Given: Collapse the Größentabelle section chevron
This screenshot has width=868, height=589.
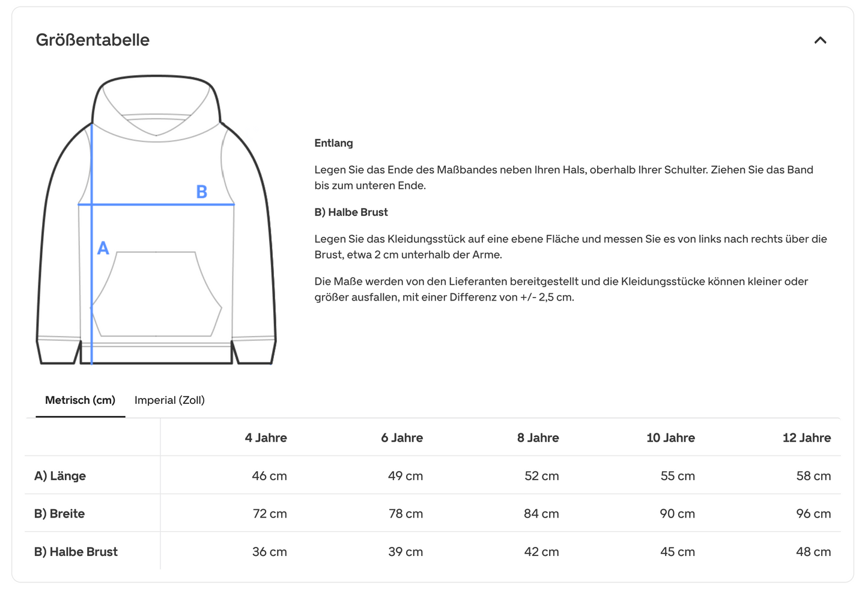Looking at the screenshot, I should coord(820,40).
